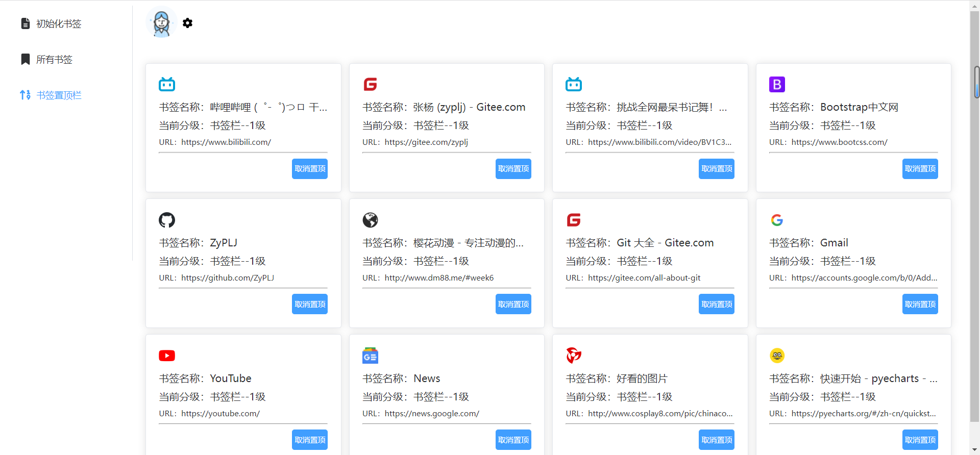This screenshot has height=455, width=980.
Task: Click the URL https://gitee.com/zyplj
Action: (426, 142)
